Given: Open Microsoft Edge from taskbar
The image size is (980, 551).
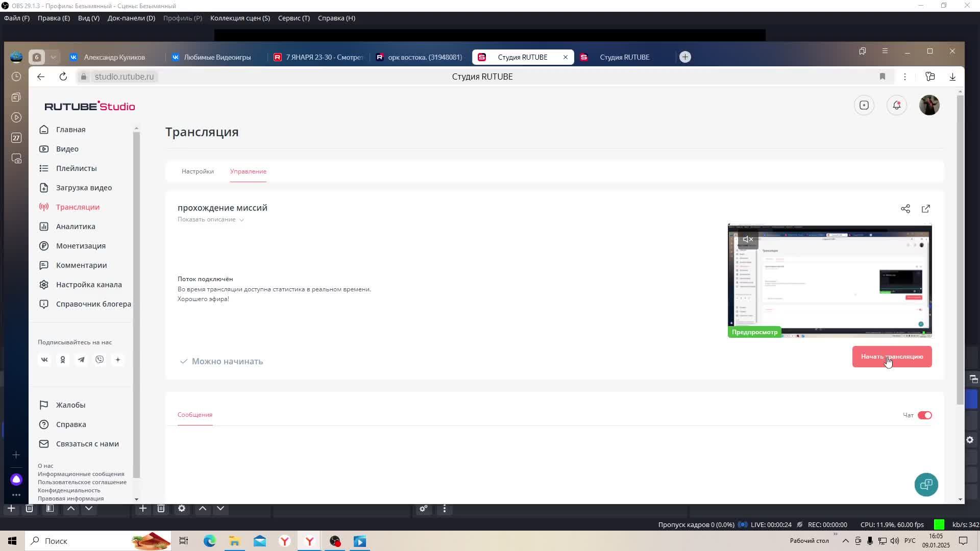Looking at the screenshot, I should coord(209,541).
